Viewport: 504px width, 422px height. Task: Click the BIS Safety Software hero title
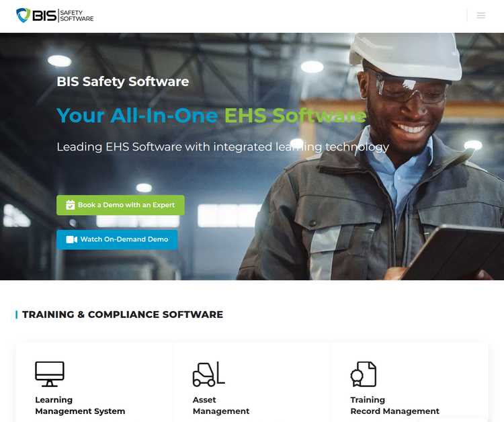coord(123,81)
